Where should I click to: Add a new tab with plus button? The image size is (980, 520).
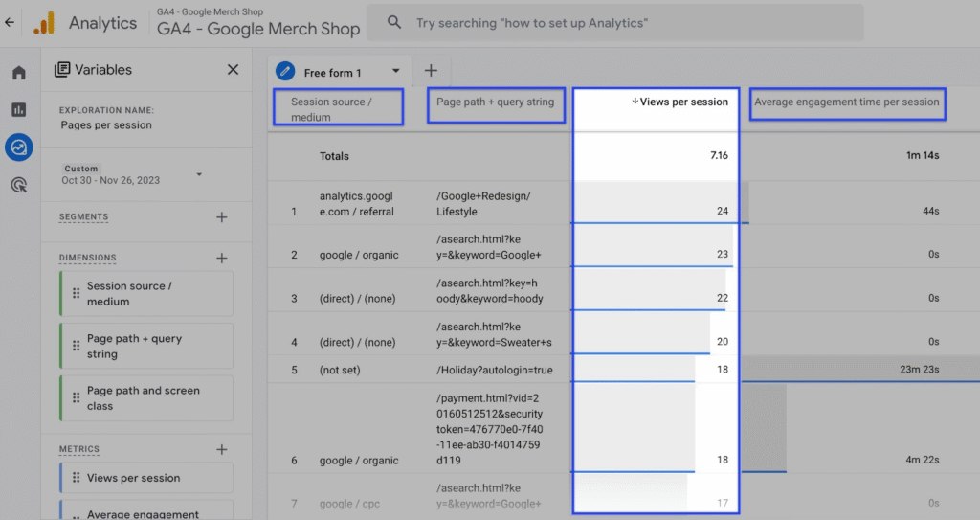coord(431,71)
